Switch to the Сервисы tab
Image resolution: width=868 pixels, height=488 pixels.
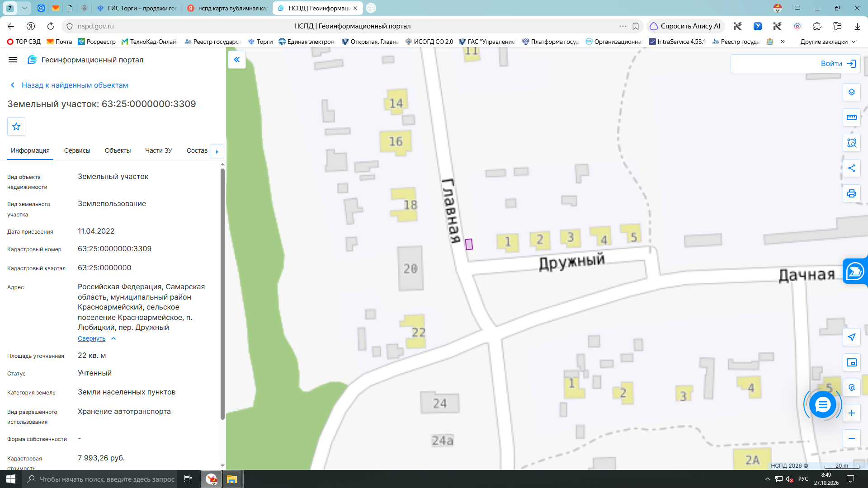77,150
